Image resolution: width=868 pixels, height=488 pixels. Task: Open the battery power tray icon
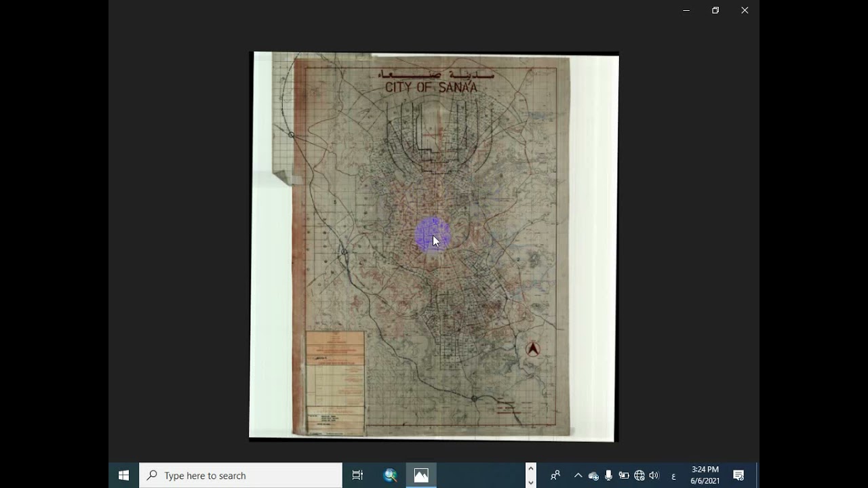[x=624, y=476]
